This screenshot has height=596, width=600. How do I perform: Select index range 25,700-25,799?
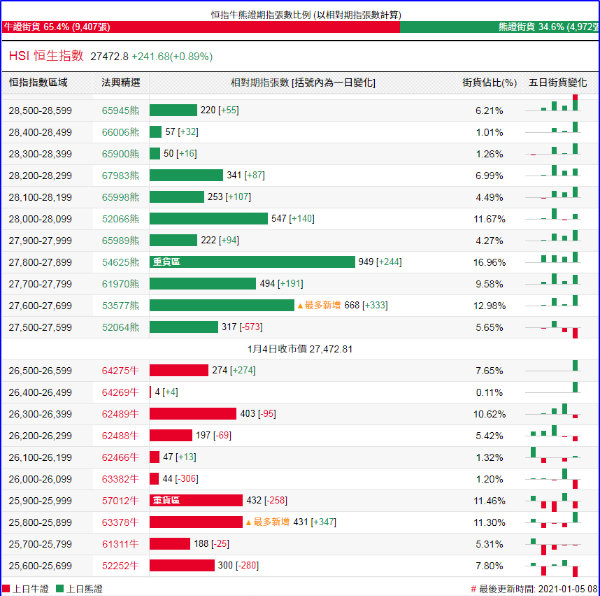[x=40, y=544]
